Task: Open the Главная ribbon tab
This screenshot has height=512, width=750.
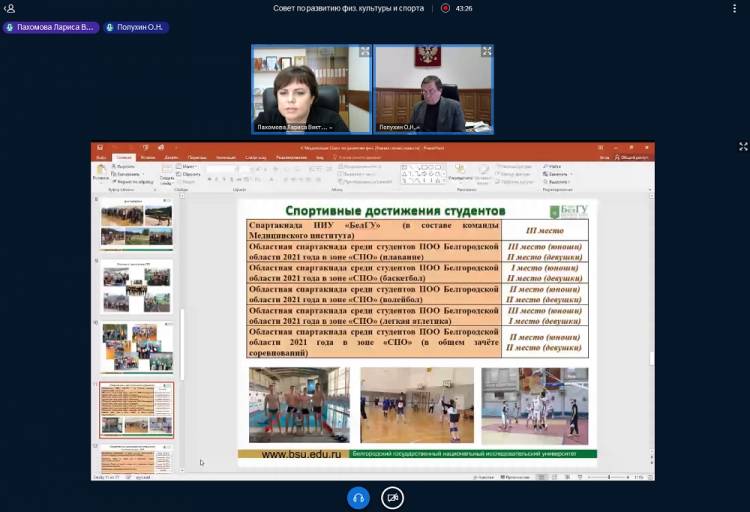Action: tap(123, 157)
